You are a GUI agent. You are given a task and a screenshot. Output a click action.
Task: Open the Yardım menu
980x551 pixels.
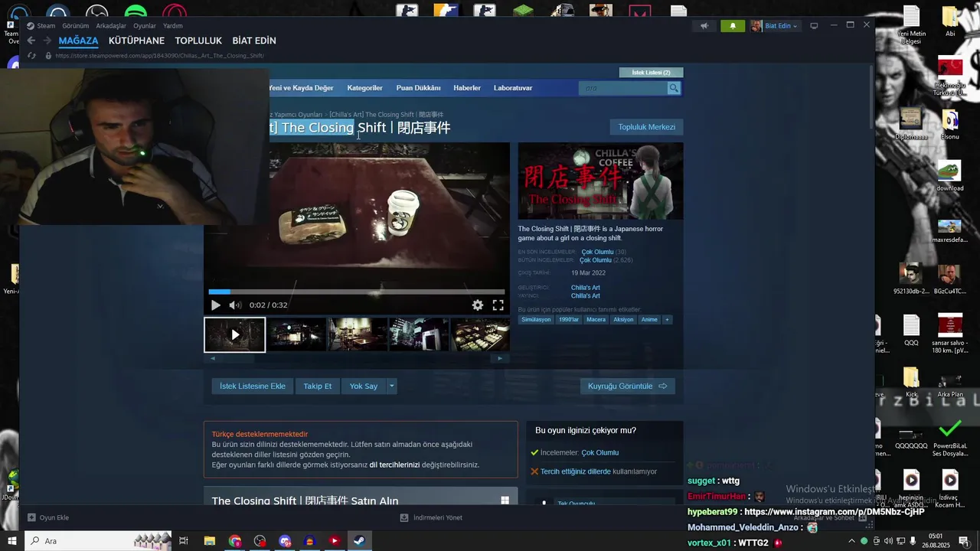(x=173, y=26)
